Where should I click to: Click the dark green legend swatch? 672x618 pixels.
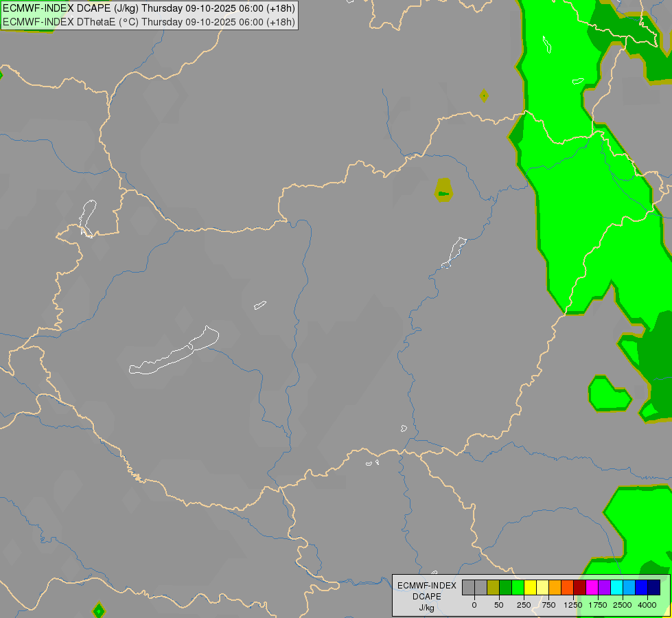[x=506, y=587]
